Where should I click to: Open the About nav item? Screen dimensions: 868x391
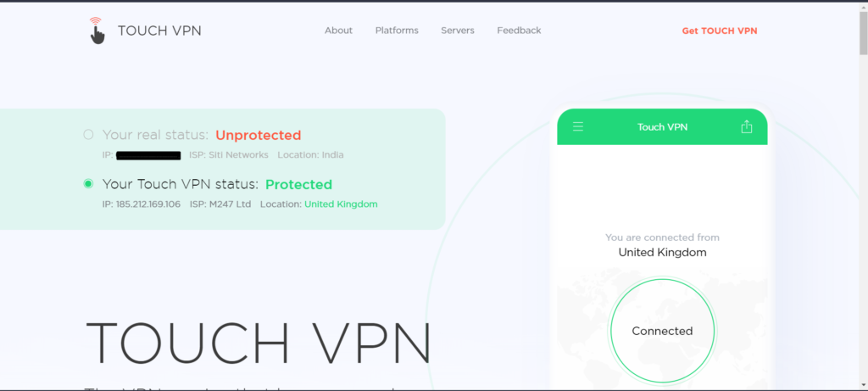click(338, 31)
